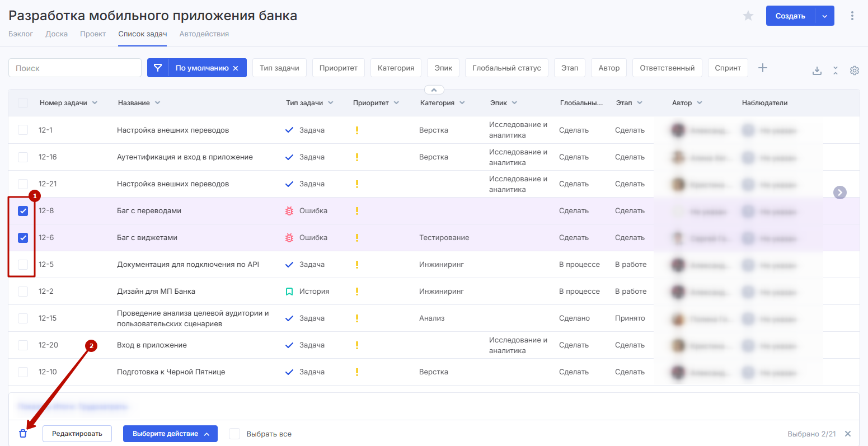Click the 'Создать' button
The height and width of the screenshot is (446, 868).
click(790, 16)
